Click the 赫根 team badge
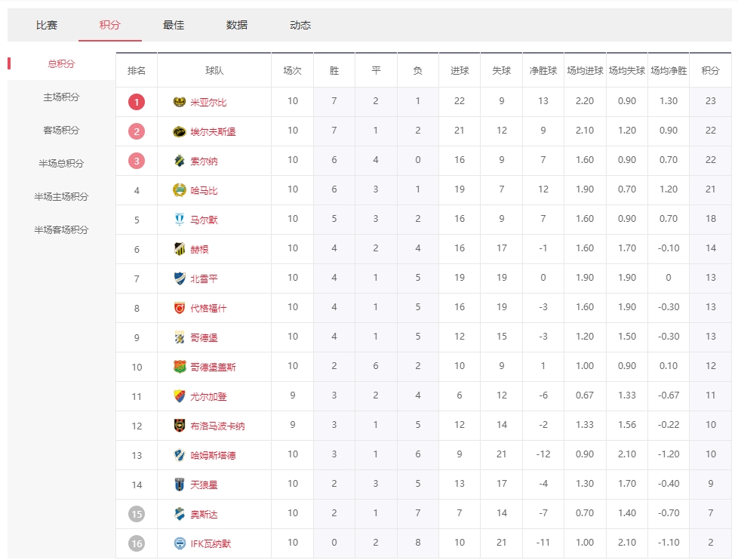The image size is (738, 560). point(179,249)
